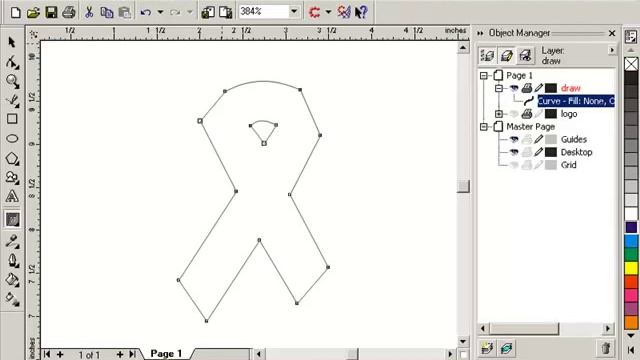Image resolution: width=640 pixels, height=360 pixels.
Task: Go to the first page with the navigator button
Action: pos(47,354)
